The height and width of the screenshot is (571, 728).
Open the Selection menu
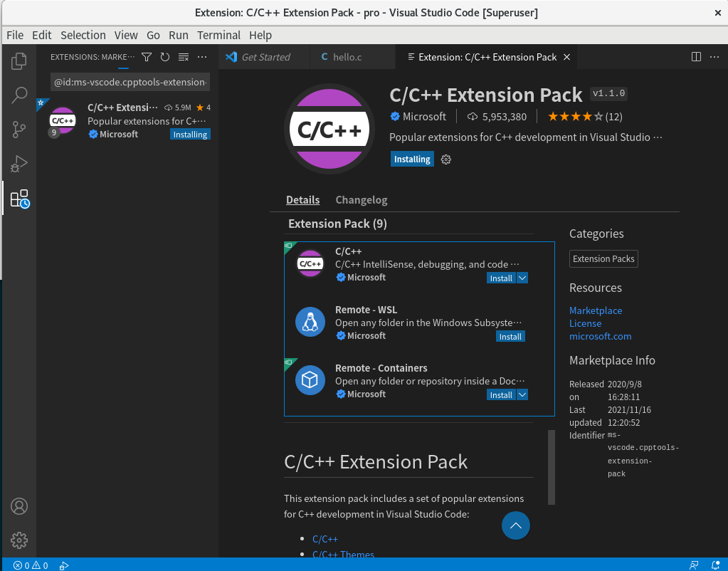83,36
